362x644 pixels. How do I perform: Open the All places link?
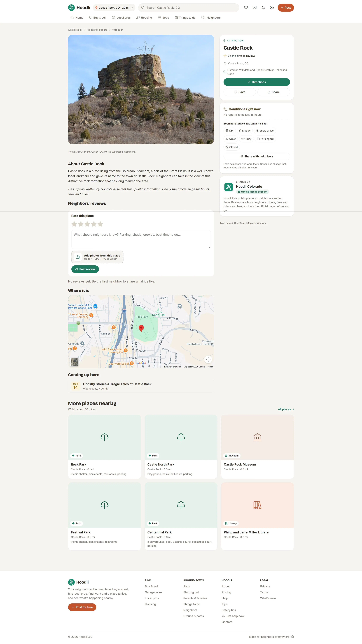click(286, 409)
